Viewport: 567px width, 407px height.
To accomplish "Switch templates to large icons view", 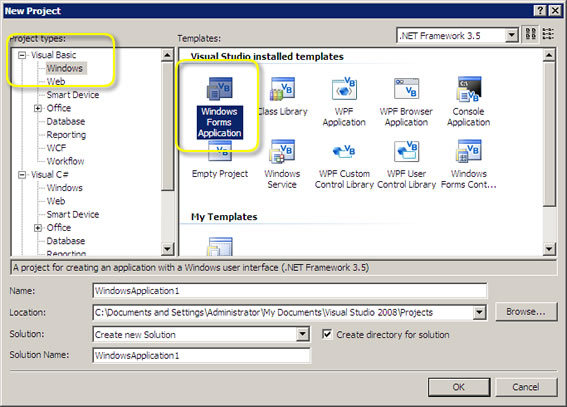I will coord(530,34).
